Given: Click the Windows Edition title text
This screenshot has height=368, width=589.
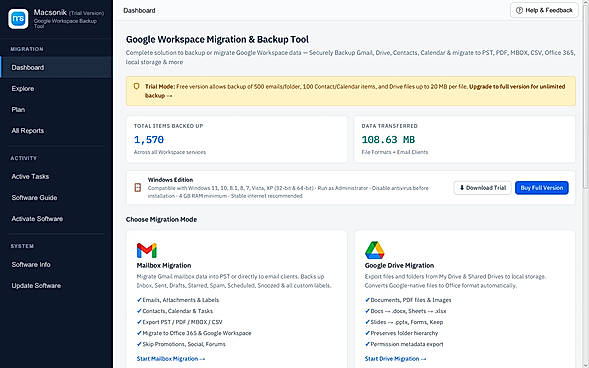Looking at the screenshot, I should (170, 179).
